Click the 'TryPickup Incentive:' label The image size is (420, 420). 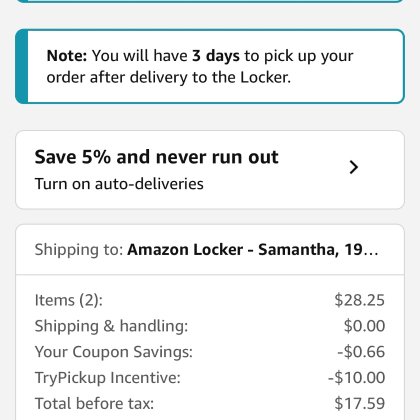[108, 378]
